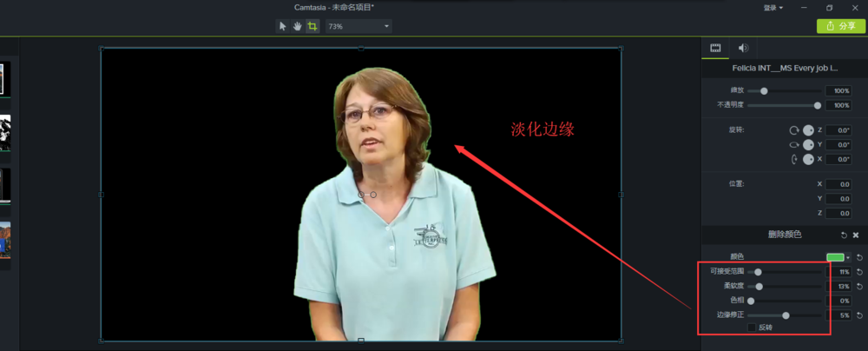
Task: Click the 缩放 100% value field
Action: [x=838, y=91]
